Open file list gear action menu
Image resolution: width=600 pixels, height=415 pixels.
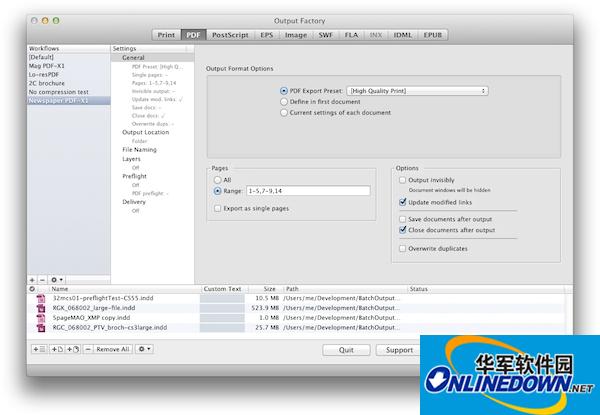144,349
